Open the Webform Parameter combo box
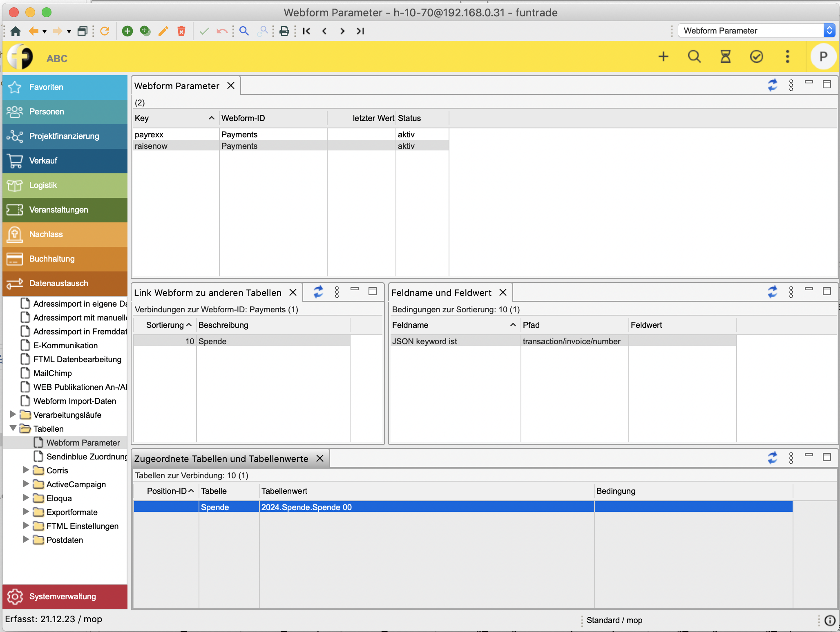 coord(829,31)
